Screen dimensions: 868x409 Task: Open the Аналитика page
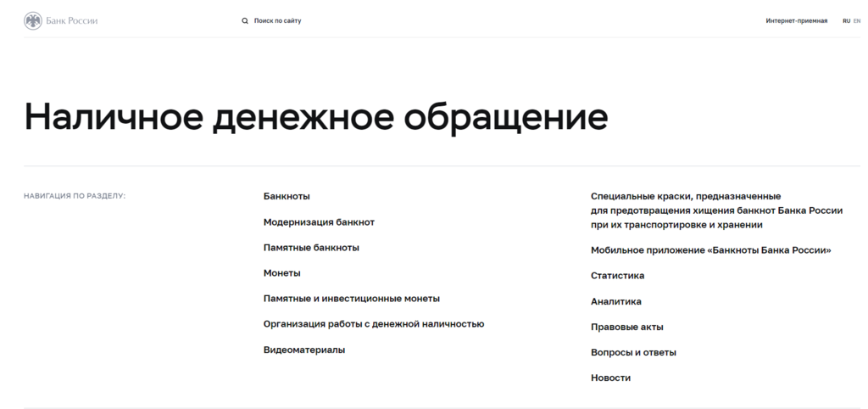615,301
